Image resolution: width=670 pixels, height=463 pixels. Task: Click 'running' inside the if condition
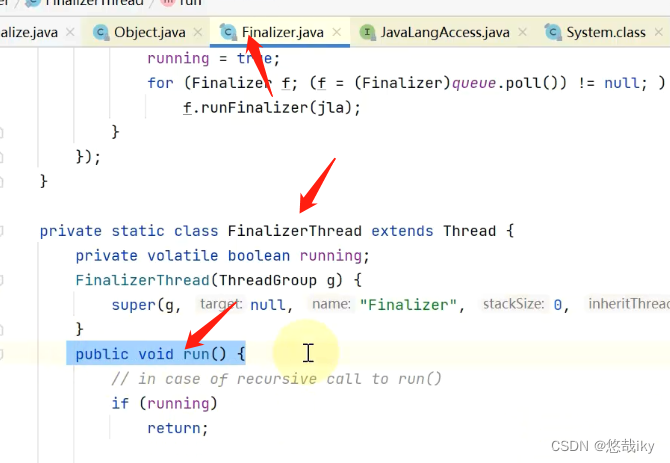178,404
